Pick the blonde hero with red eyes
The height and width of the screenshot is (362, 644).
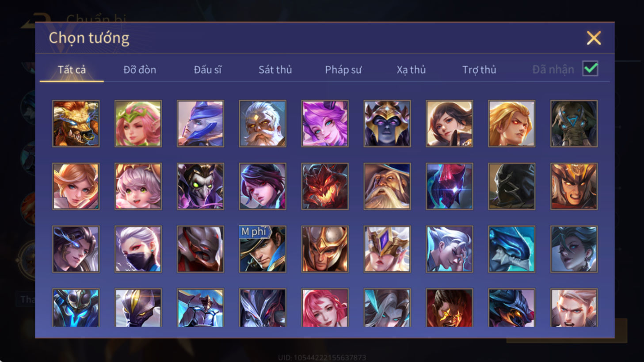click(511, 124)
